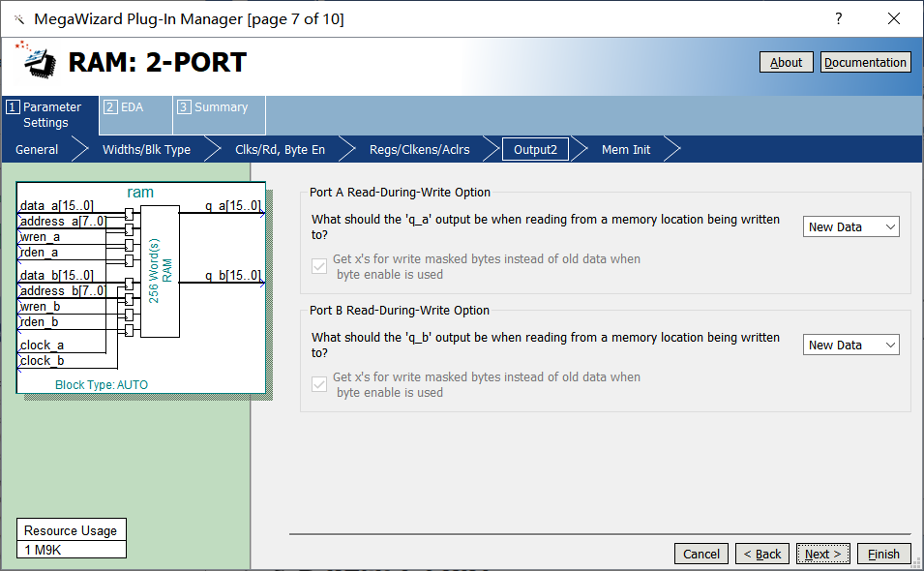
Task: Switch to the EDA tab
Action: (x=133, y=107)
